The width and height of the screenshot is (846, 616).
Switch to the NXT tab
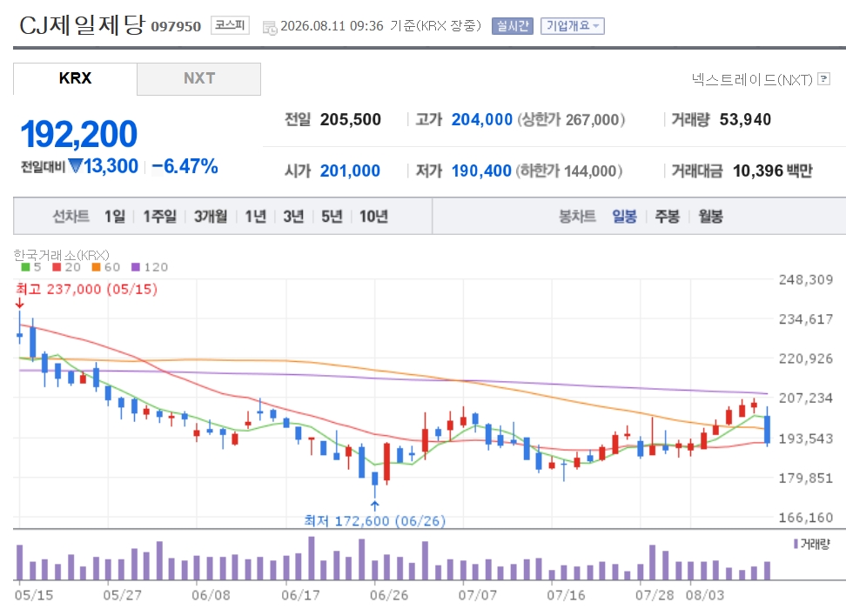199,79
